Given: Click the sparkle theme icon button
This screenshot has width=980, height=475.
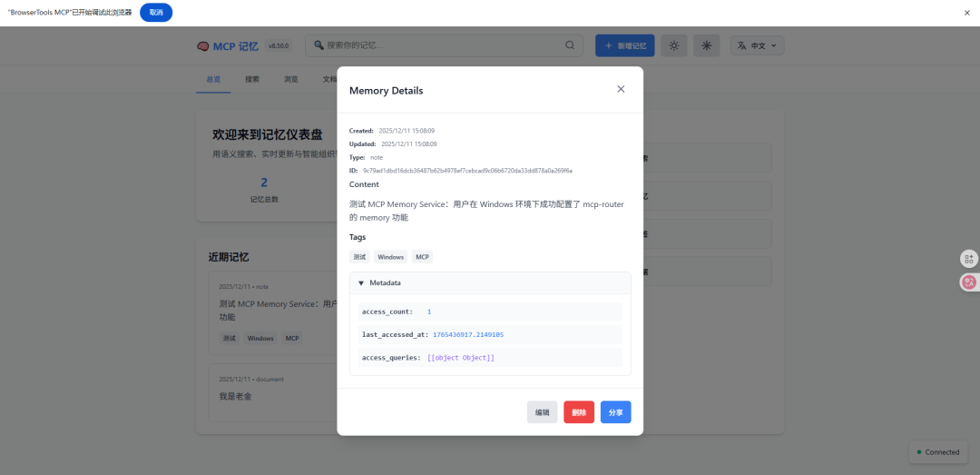Looking at the screenshot, I should (707, 45).
